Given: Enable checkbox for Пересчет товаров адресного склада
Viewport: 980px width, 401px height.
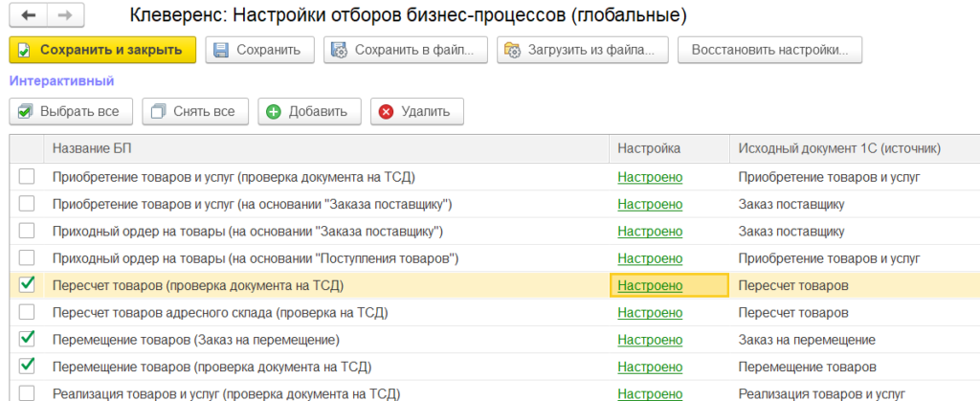Looking at the screenshot, I should 27,312.
